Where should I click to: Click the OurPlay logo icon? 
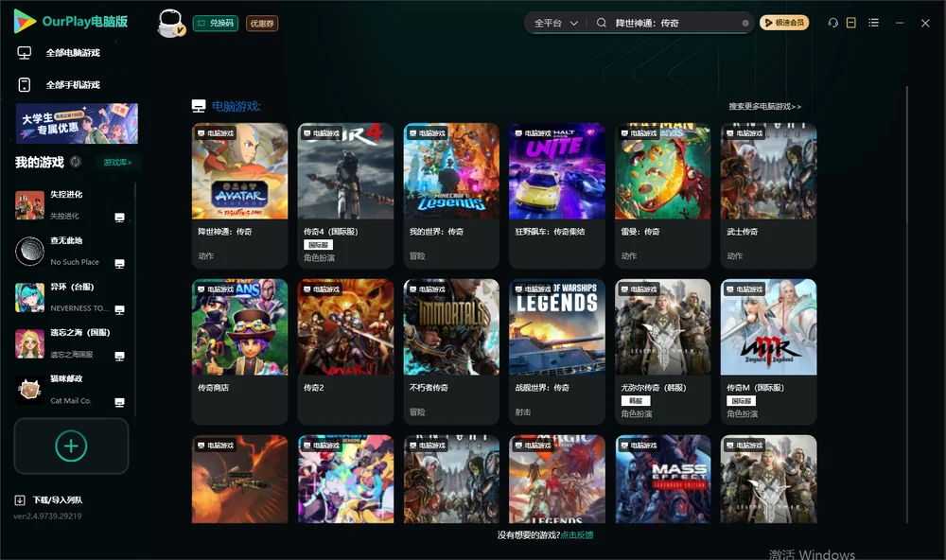click(25, 22)
